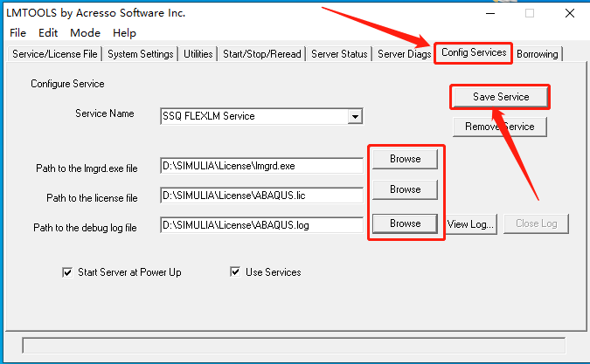
Task: Open the Utilities tab
Action: point(198,54)
